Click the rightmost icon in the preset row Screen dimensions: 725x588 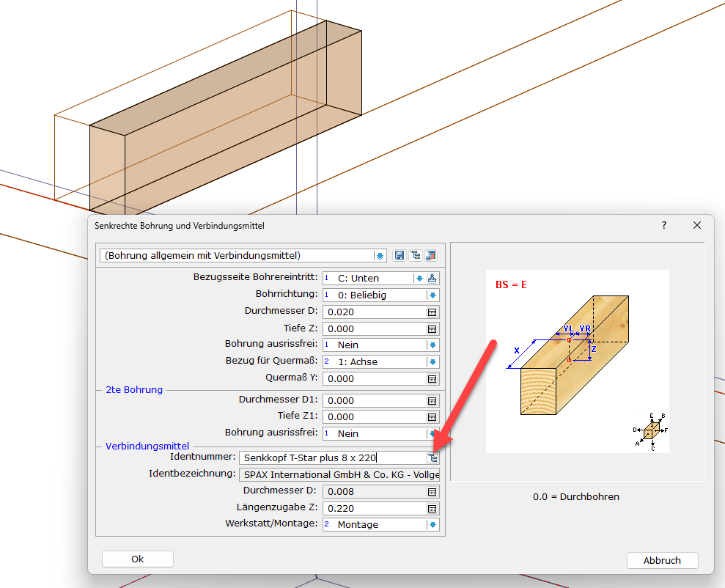[x=430, y=255]
